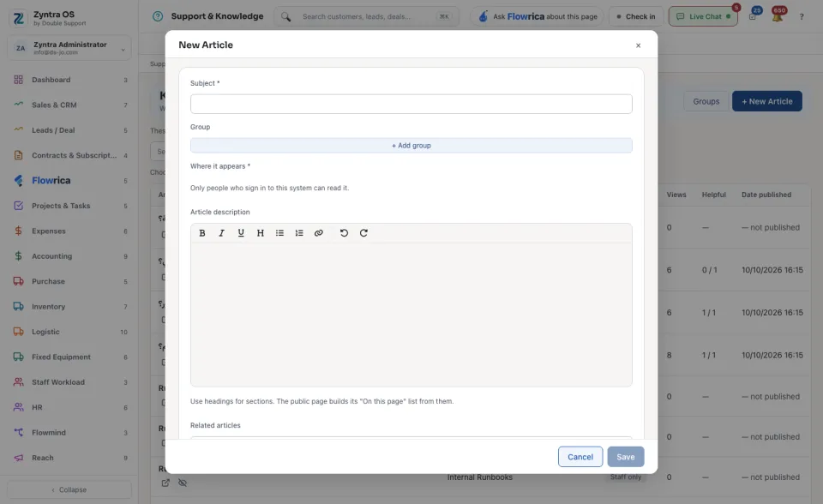Toggle bold formatting in article editor

coord(202,233)
